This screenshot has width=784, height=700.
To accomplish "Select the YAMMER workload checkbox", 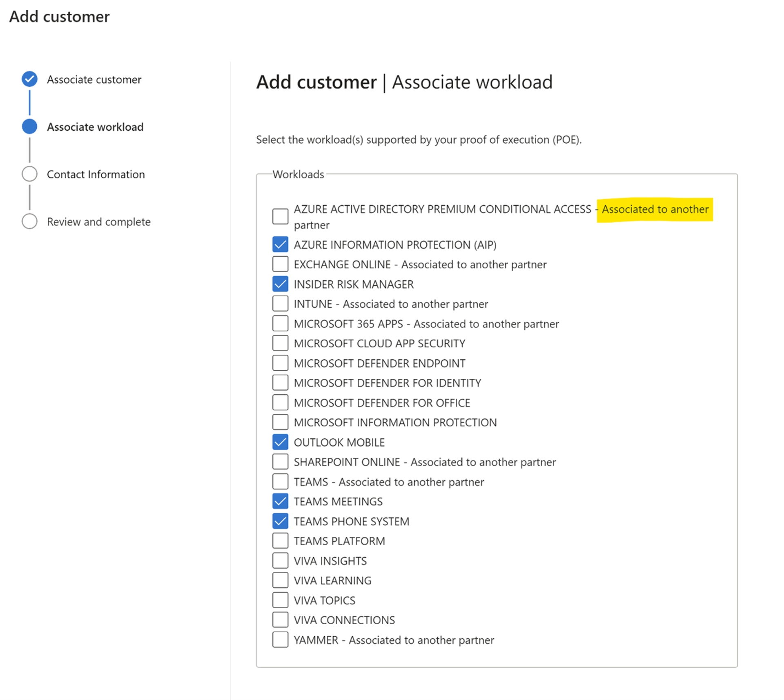I will (280, 640).
